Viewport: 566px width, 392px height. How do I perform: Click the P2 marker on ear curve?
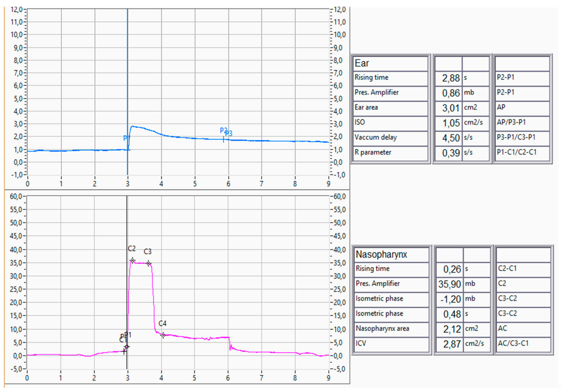tap(223, 139)
